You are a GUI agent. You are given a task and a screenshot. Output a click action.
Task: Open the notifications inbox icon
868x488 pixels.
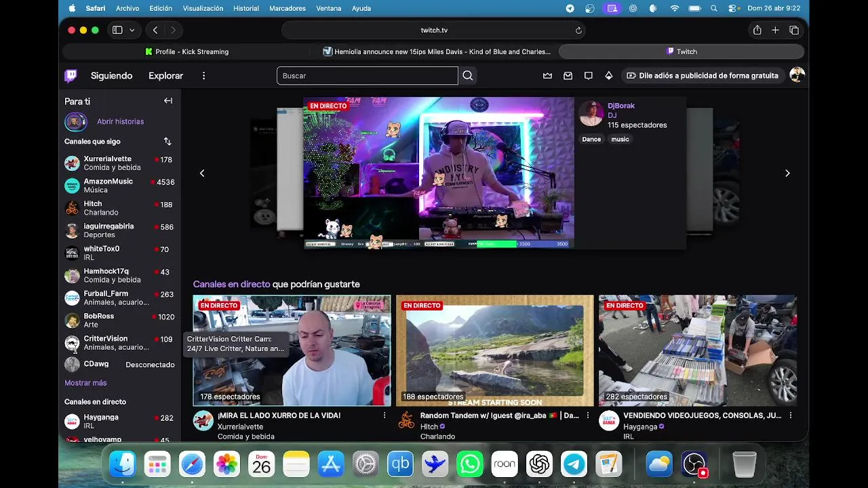(x=568, y=76)
